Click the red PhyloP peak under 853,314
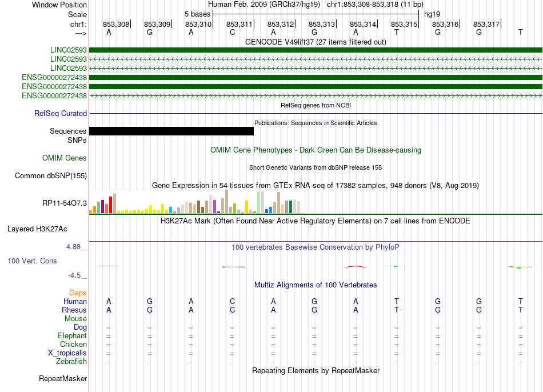This screenshot has width=543, height=392. 356,267
